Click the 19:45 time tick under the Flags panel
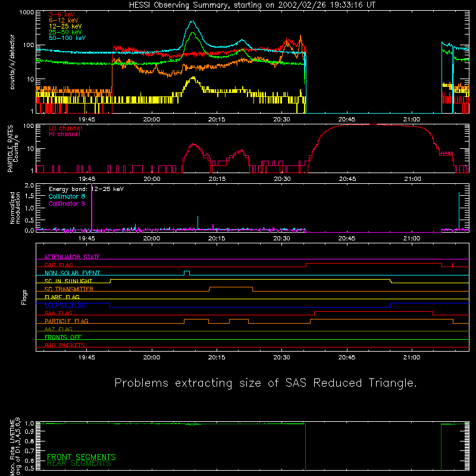 pos(86,358)
